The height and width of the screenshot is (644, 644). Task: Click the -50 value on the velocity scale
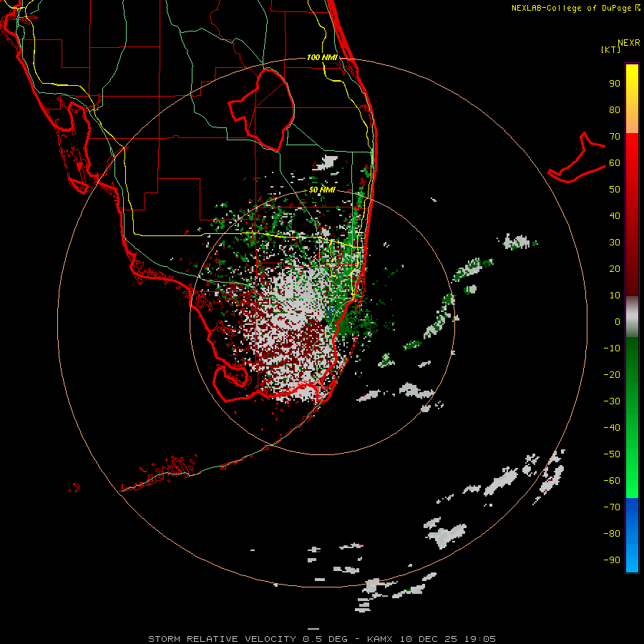[x=612, y=454]
